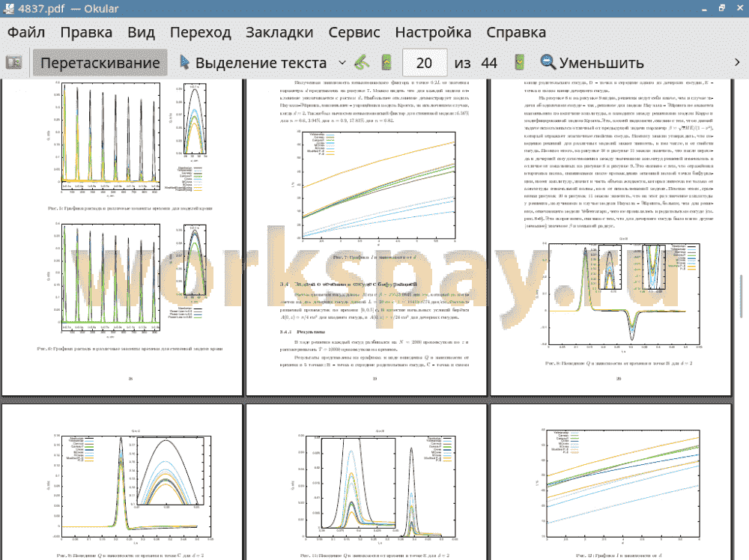Screen dimensions: 749x560
Task: Click bottom-right page with figure 12 lines
Action: 611,482
